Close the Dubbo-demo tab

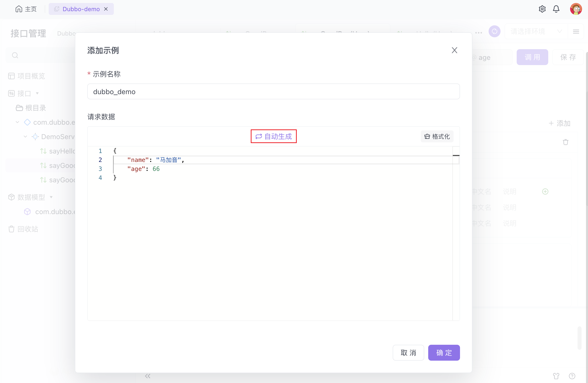(x=106, y=9)
